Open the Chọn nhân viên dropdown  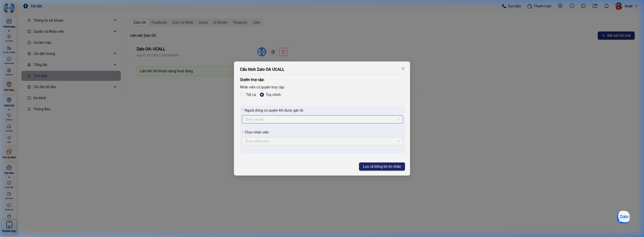click(323, 141)
